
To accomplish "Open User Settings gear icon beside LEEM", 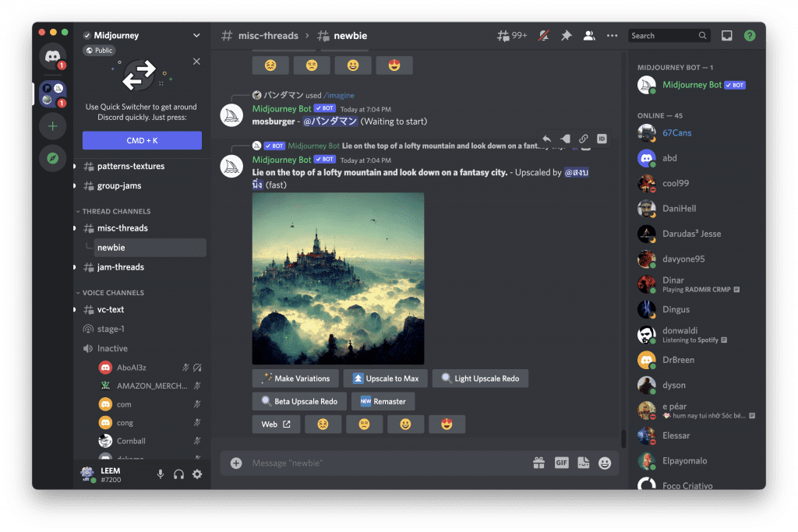I will [x=196, y=474].
